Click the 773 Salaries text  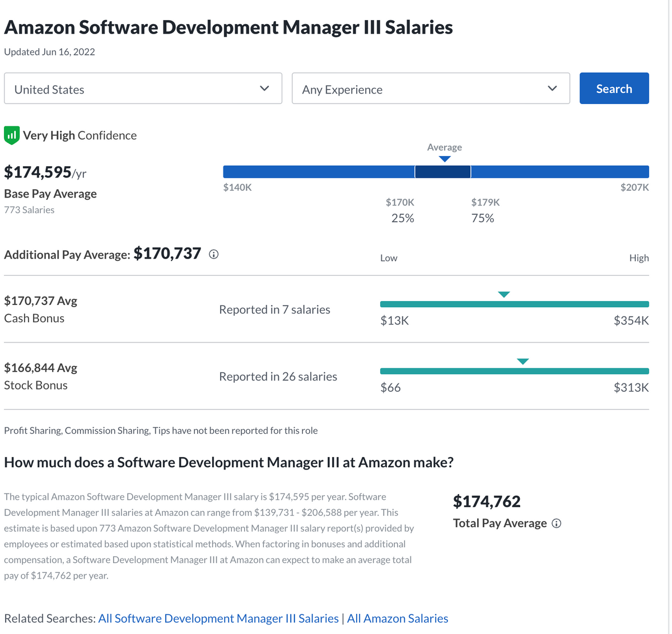click(x=29, y=210)
